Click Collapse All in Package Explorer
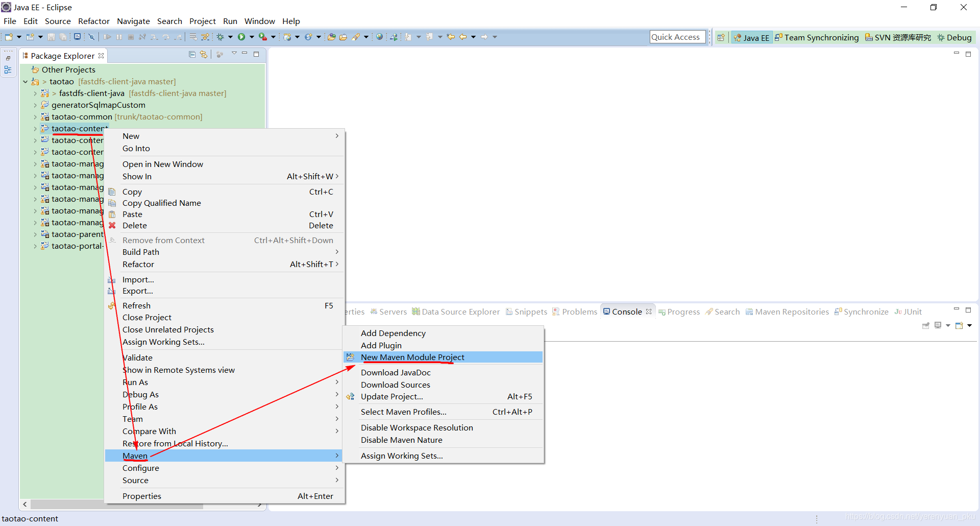Screen dimensions: 980x526 point(192,54)
